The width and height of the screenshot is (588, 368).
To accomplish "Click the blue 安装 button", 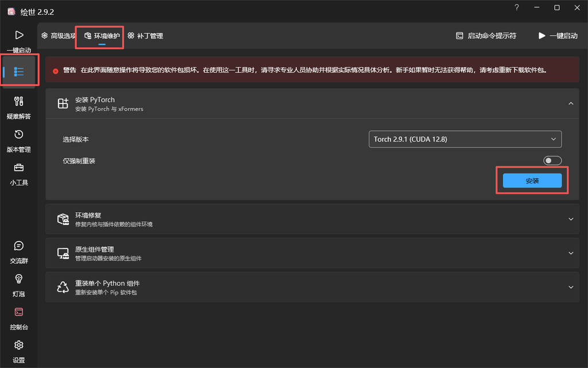I will click(532, 181).
